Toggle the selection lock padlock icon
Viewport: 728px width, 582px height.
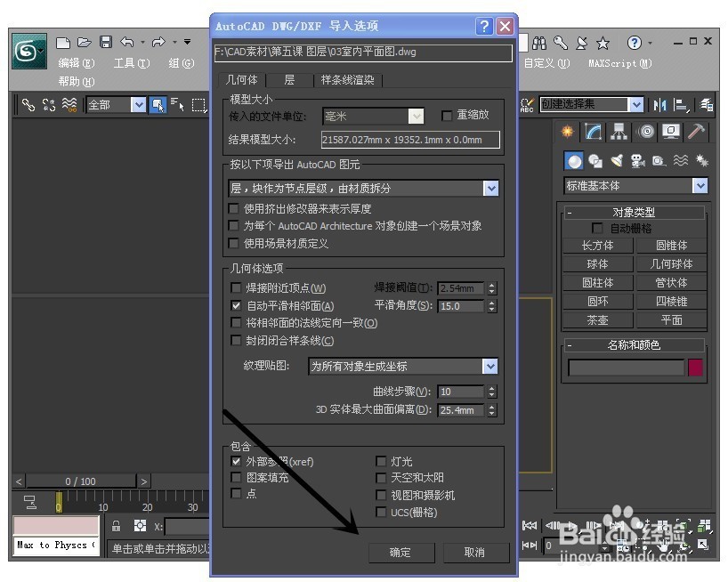tap(116, 525)
